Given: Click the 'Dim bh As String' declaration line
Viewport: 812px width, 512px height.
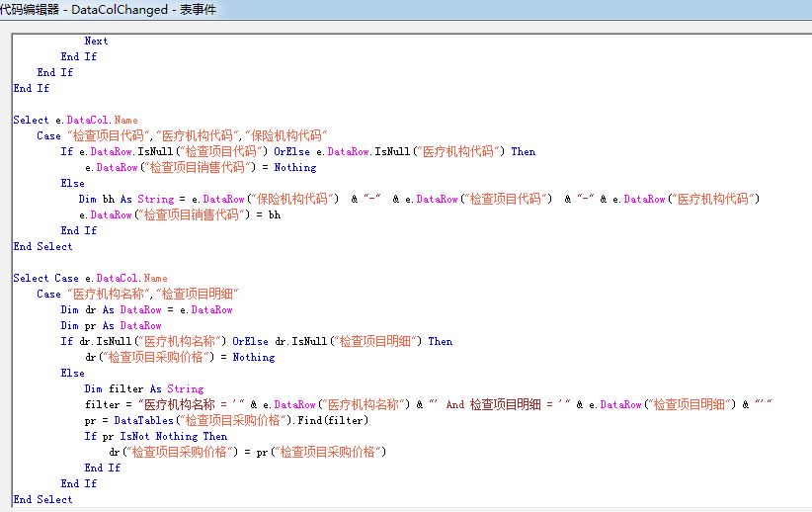Looking at the screenshot, I should [419, 199].
